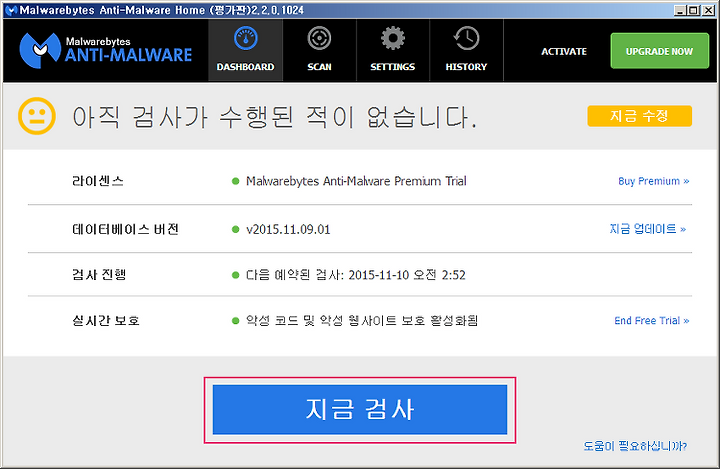Image resolution: width=720 pixels, height=469 pixels.
Task: Switch to the HISTORY tab label
Action: click(x=466, y=67)
